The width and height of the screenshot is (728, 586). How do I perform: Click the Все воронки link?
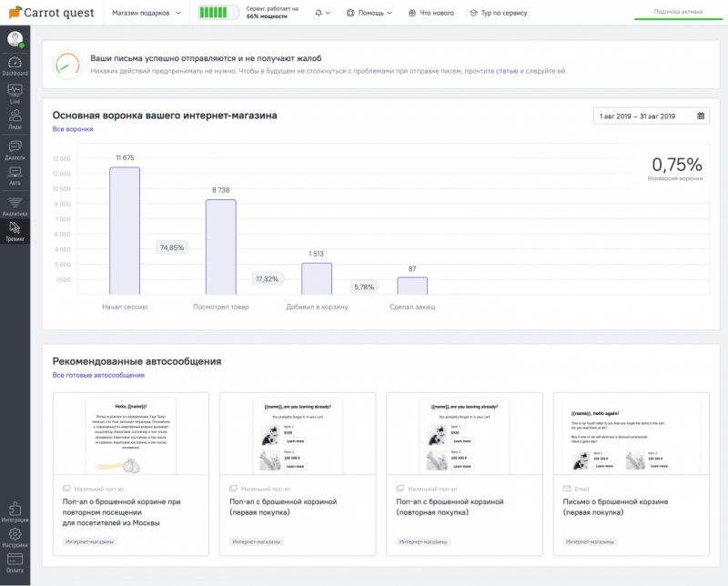click(73, 129)
